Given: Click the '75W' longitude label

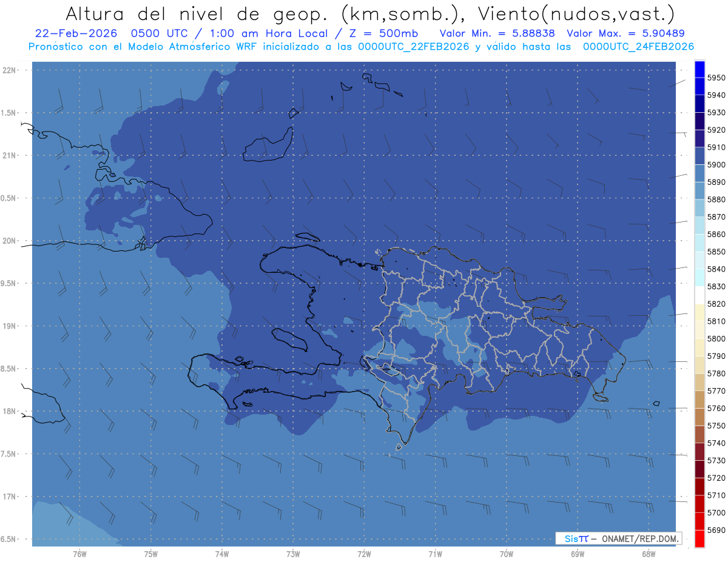Looking at the screenshot, I should (x=151, y=554).
